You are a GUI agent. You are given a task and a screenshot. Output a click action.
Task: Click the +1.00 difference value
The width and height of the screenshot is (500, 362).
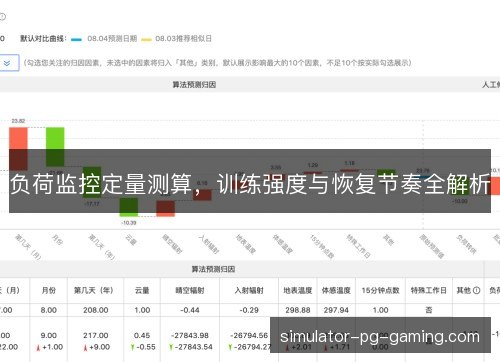[x=53, y=347]
